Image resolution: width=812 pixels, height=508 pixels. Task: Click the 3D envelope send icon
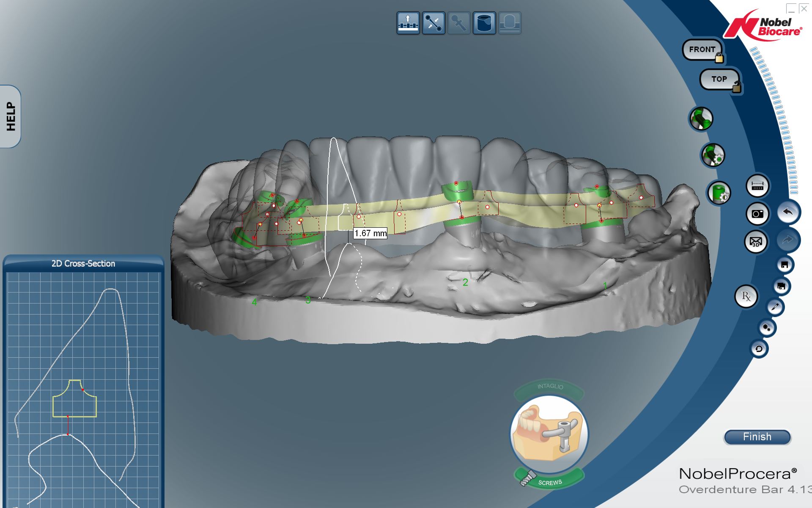(756, 242)
